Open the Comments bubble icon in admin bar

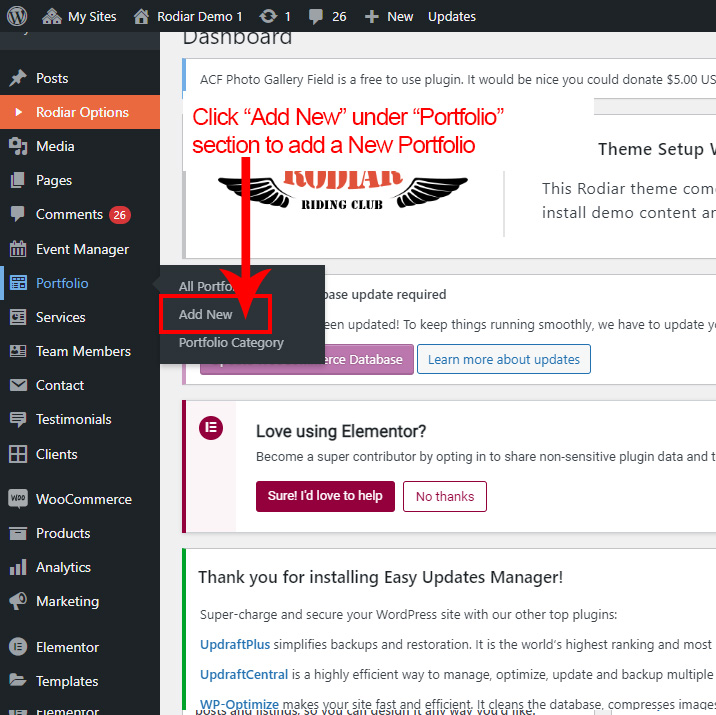pyautogui.click(x=316, y=16)
